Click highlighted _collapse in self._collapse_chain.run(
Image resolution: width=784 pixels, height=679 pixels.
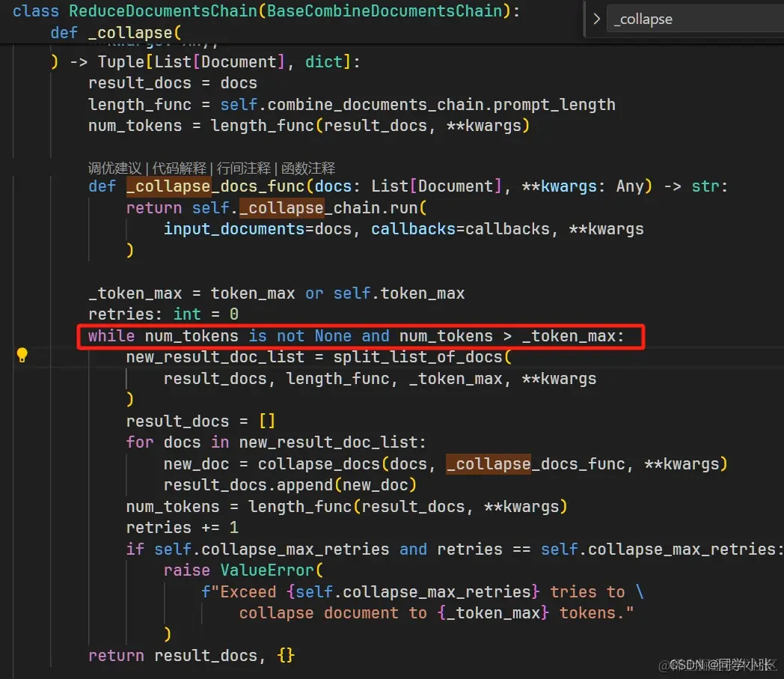pos(281,207)
